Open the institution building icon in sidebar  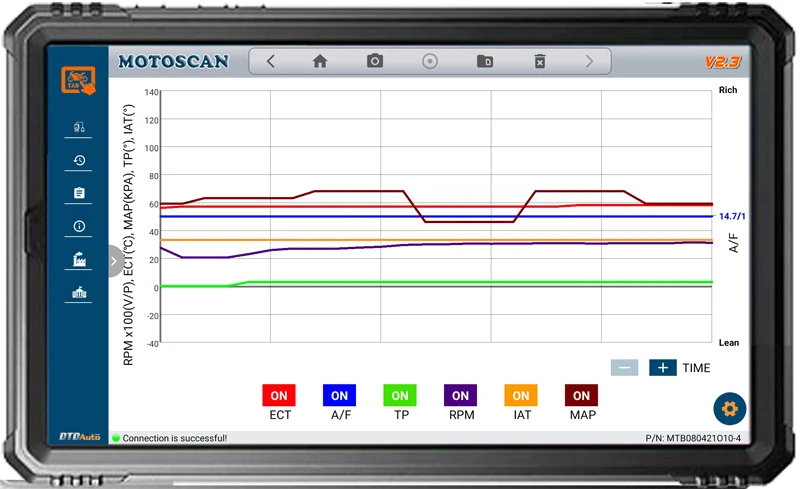[79, 292]
